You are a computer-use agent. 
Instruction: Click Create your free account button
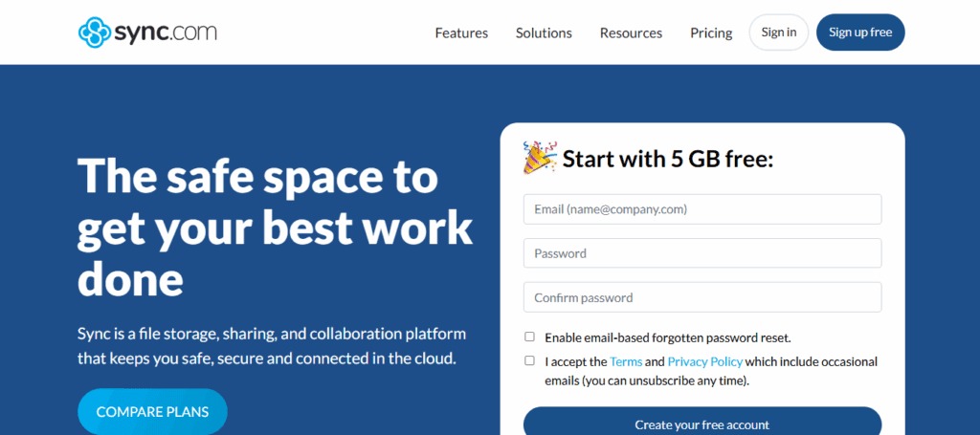702,422
